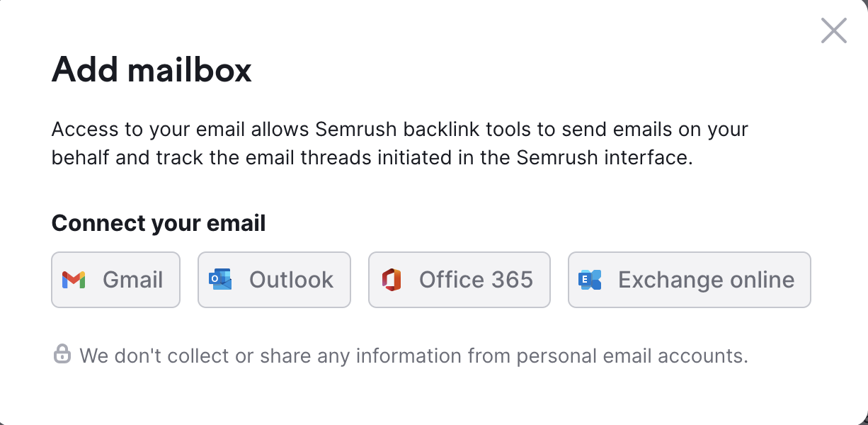Click the Outlook button label text
This screenshot has height=425, width=868.
pyautogui.click(x=290, y=280)
